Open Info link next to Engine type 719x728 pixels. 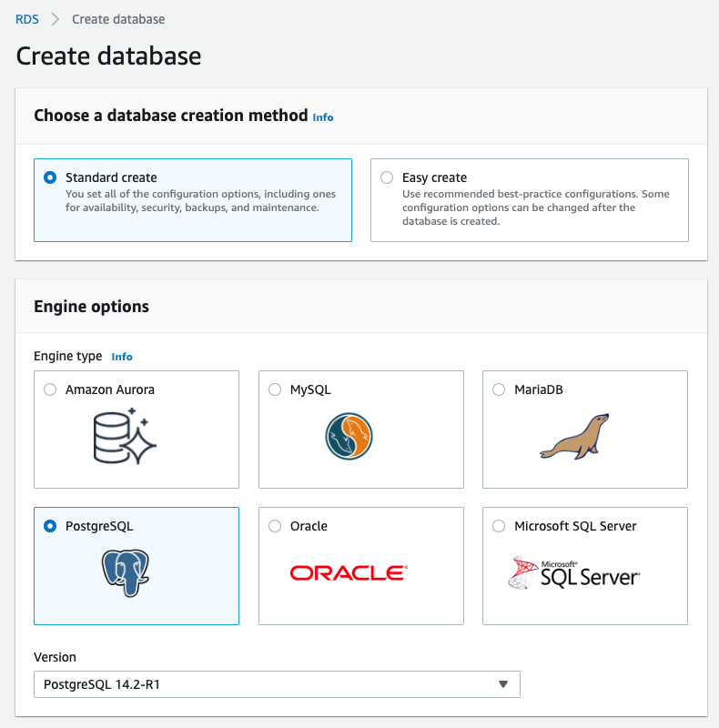(x=122, y=357)
